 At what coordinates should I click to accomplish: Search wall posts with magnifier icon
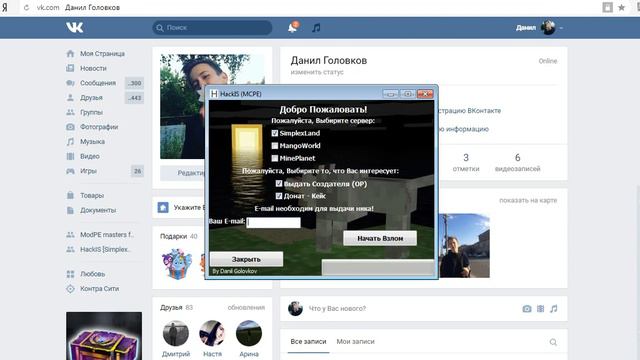pos(553,342)
